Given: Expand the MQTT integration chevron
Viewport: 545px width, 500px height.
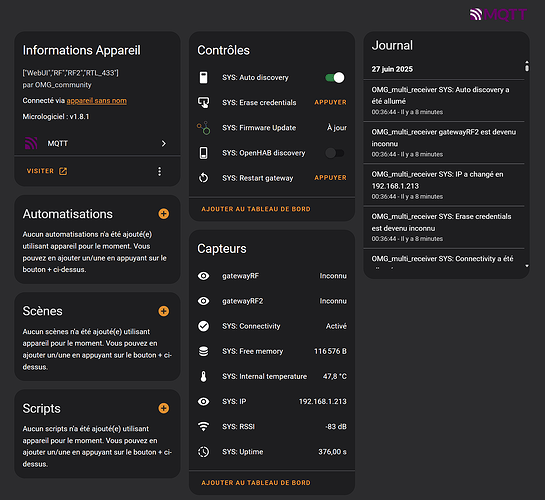Looking at the screenshot, I should click(x=164, y=144).
